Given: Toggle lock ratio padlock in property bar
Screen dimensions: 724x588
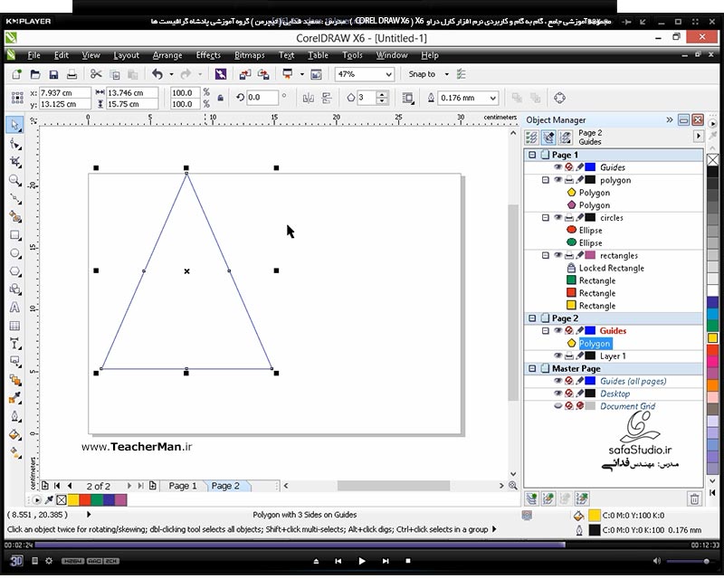Looking at the screenshot, I should click(x=221, y=98).
